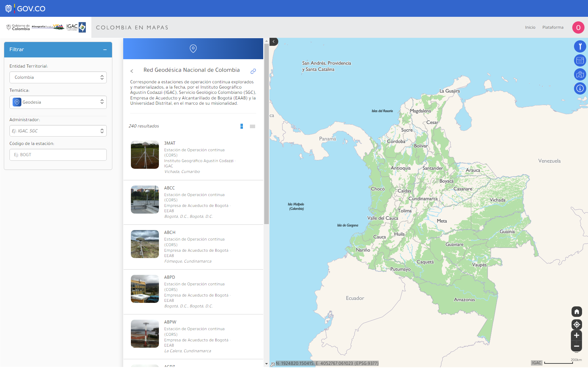The height and width of the screenshot is (368, 588).
Task: Locate my position on the map
Action: 576,324
